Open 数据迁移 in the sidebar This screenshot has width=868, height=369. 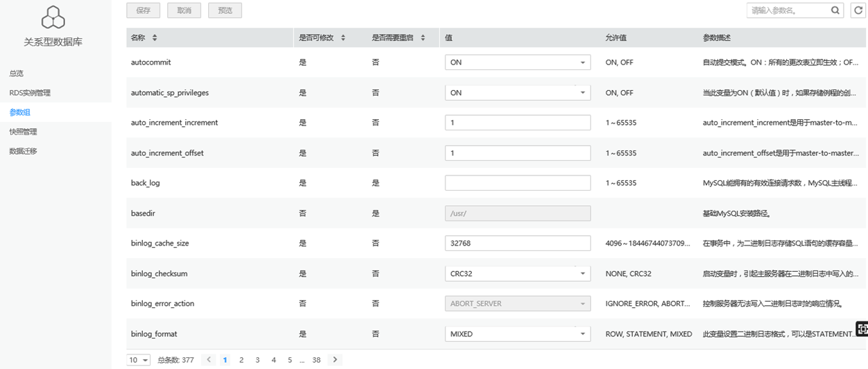click(23, 151)
